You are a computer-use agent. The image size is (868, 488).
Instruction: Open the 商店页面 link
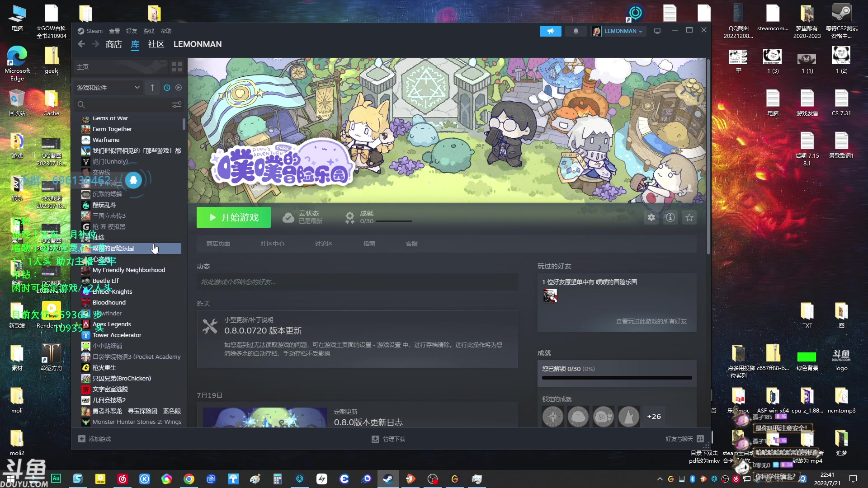coord(218,244)
